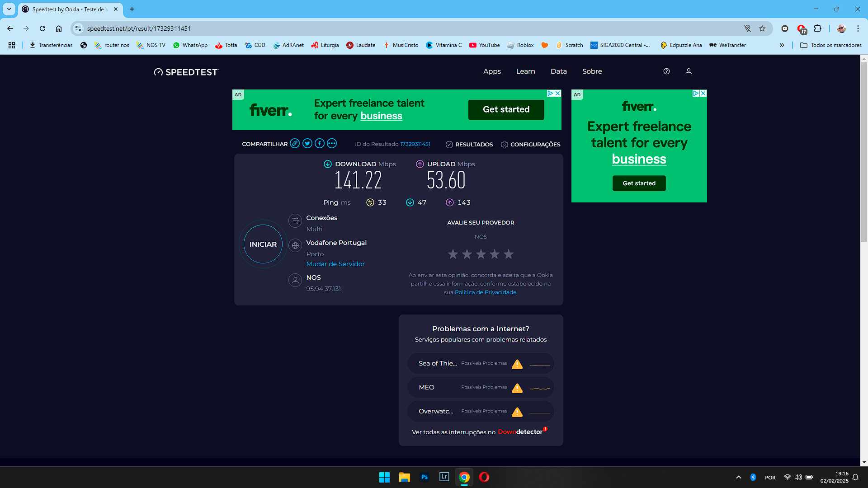Open the Windows Start menu
The width and height of the screenshot is (868, 488).
click(385, 477)
